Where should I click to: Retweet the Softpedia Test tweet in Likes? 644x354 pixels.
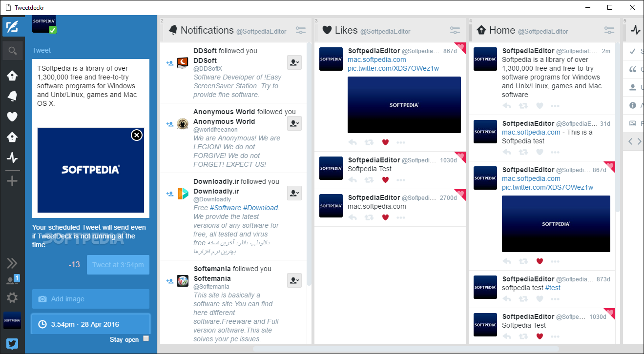click(369, 180)
